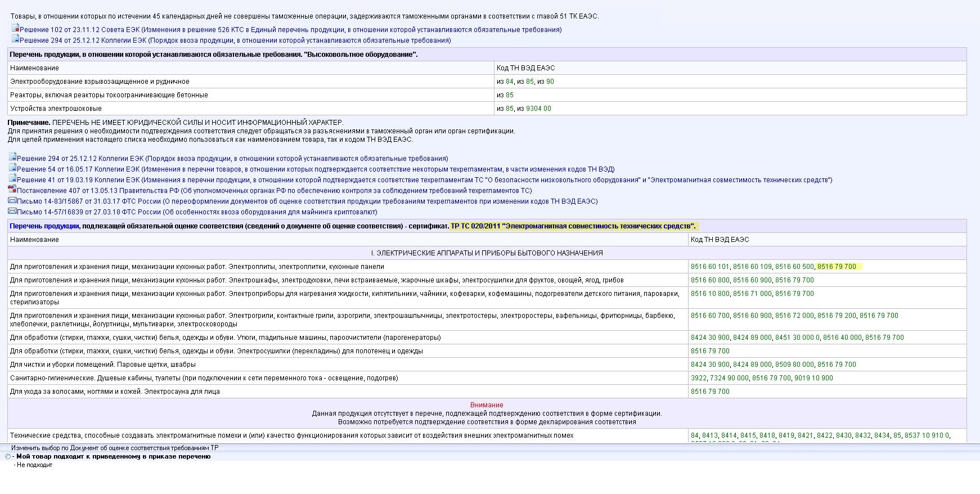Open code link 8516 60 101
Screen dimensions: 980x494
[x=710, y=267]
